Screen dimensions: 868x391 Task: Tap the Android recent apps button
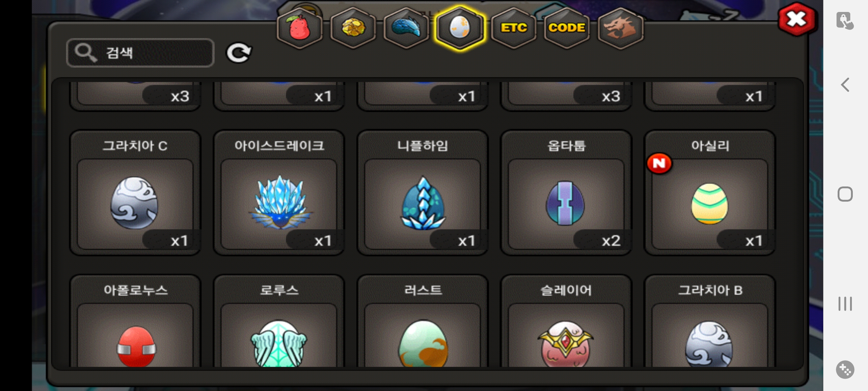(845, 303)
